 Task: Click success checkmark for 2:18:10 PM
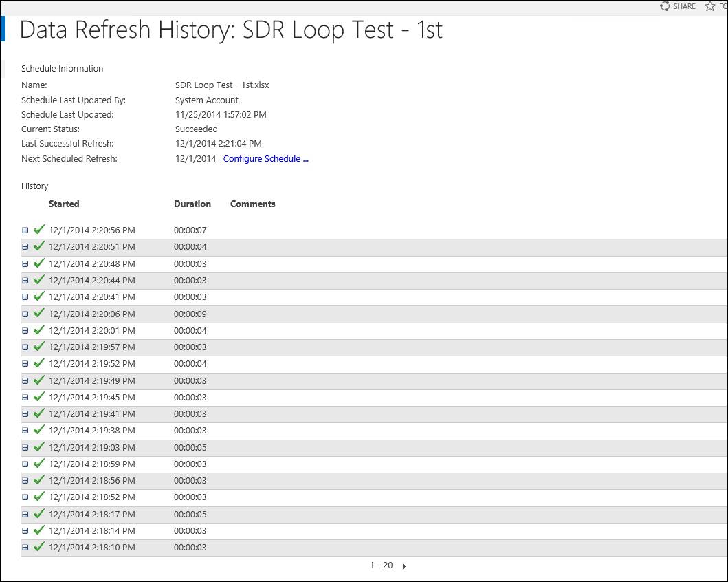click(x=39, y=547)
